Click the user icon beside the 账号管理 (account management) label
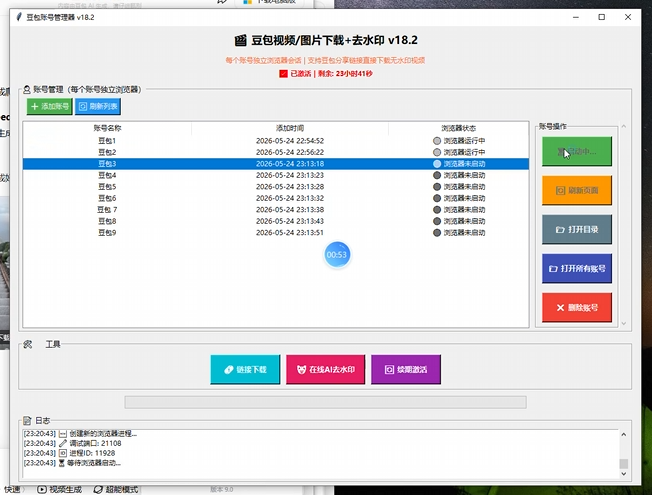The height and width of the screenshot is (495, 652). 27,89
